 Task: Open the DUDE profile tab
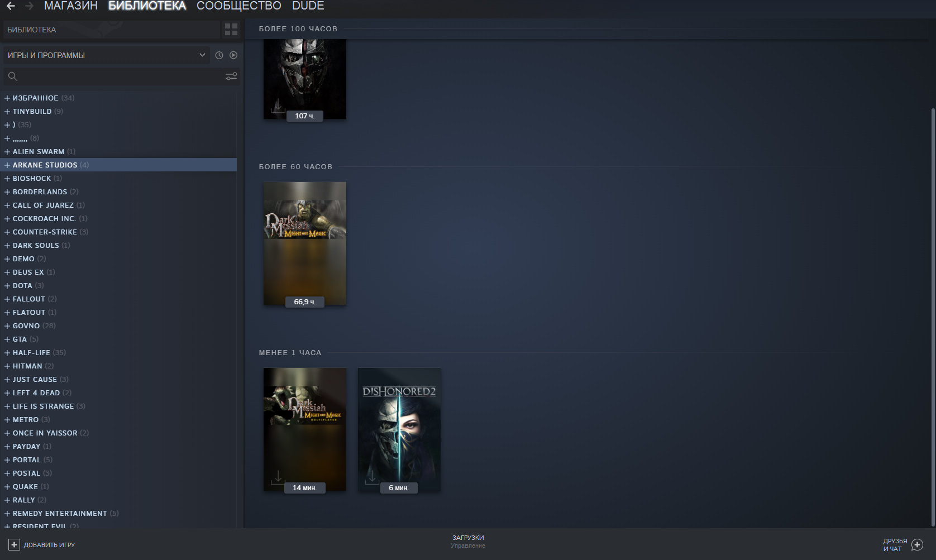click(x=308, y=6)
